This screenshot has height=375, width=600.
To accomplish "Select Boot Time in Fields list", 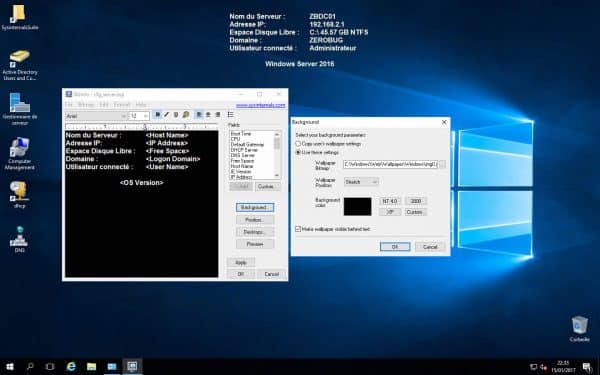I will pyautogui.click(x=241, y=134).
